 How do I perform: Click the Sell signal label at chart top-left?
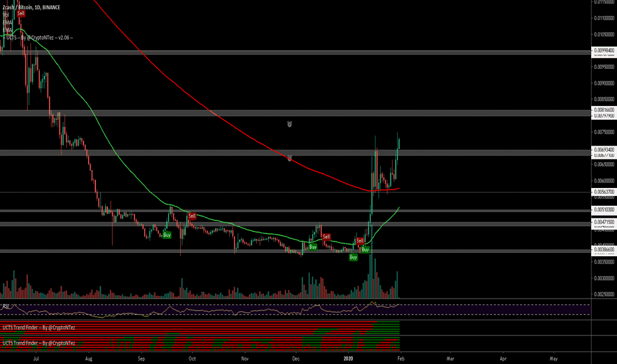[21, 13]
